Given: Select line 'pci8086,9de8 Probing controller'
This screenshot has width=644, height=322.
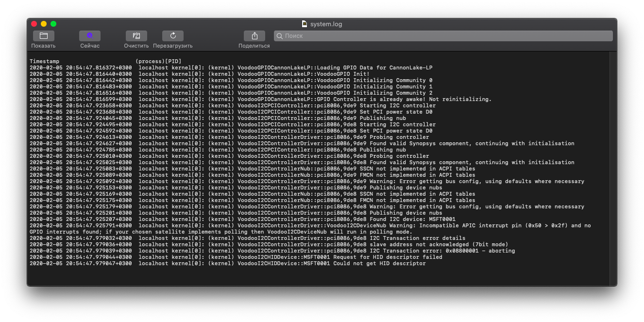Looking at the screenshot, I should (229, 156).
